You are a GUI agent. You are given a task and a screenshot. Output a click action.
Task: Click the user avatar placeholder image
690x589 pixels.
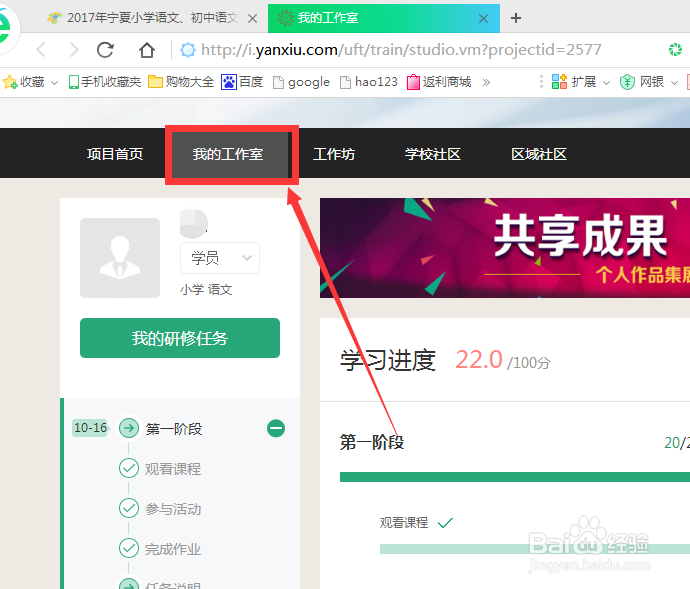(x=120, y=258)
